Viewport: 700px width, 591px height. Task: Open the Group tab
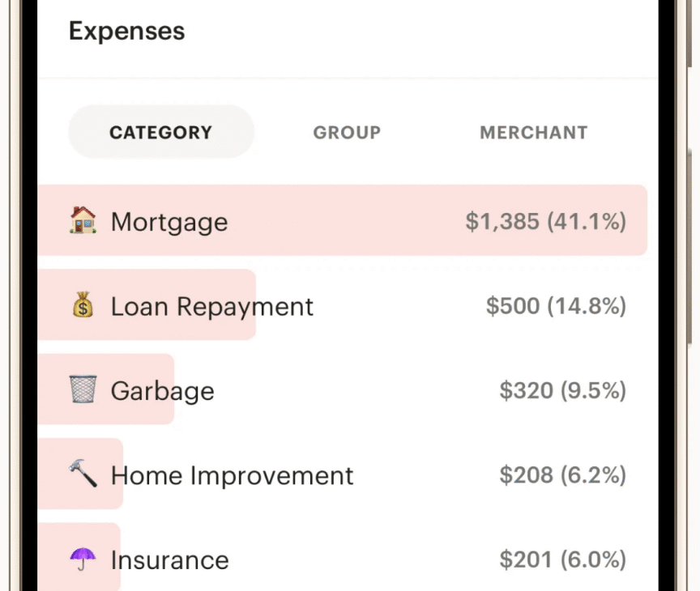[x=347, y=132]
